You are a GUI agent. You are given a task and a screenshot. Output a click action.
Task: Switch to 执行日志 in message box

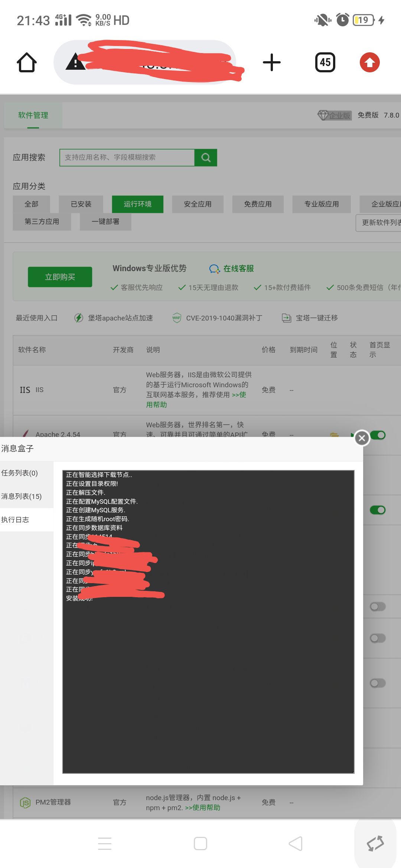[x=27, y=520]
